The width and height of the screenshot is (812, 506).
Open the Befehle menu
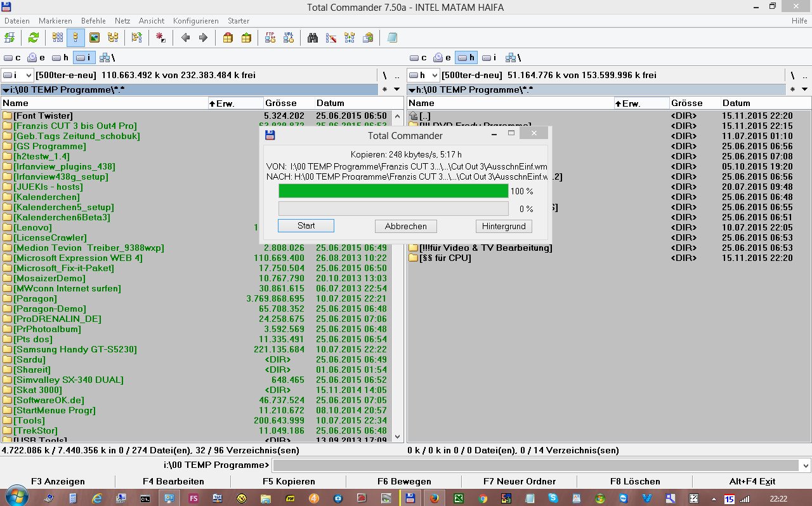(94, 21)
